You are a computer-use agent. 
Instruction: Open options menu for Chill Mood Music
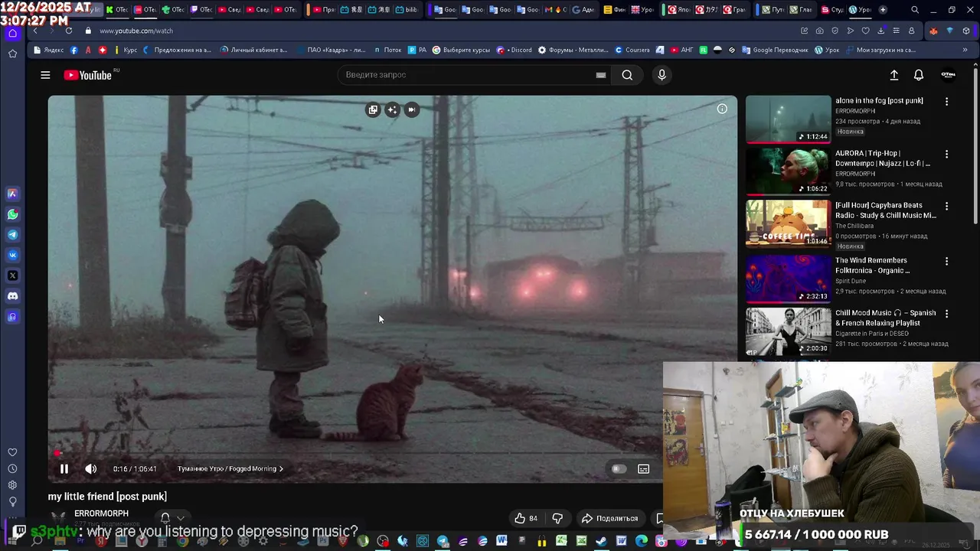click(946, 314)
